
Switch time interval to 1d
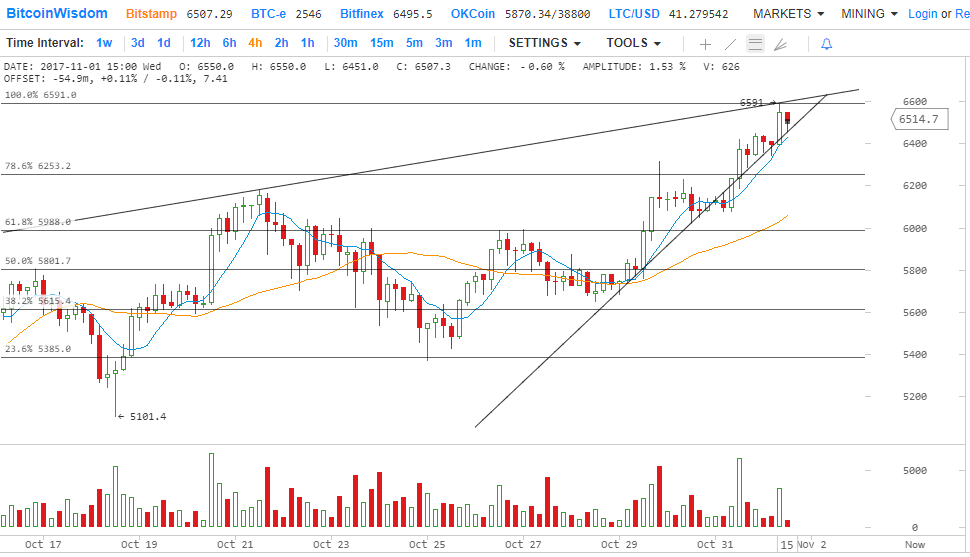tap(163, 43)
